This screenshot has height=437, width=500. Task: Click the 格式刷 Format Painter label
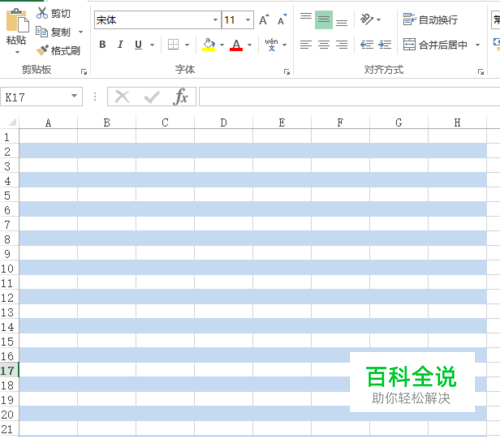(x=65, y=51)
